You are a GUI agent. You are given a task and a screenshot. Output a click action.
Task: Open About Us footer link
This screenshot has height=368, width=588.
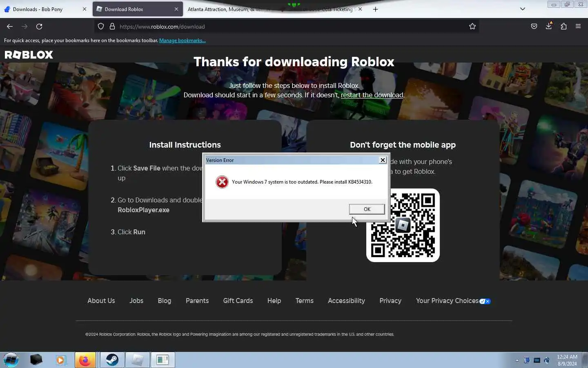(101, 301)
